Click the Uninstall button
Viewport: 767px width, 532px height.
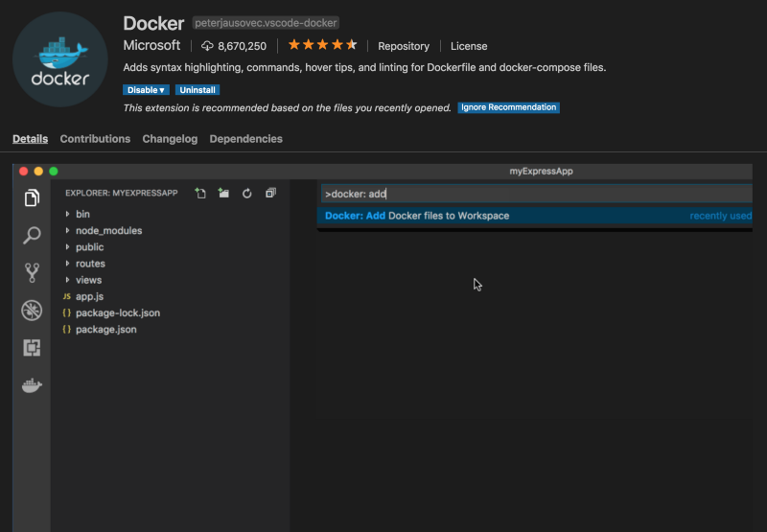click(198, 90)
